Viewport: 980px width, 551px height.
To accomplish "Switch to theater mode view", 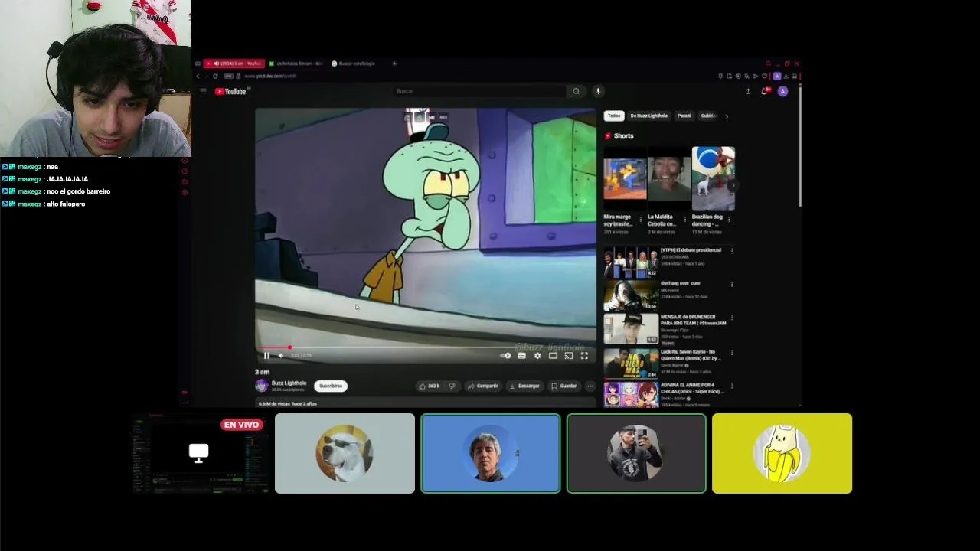I will point(553,355).
